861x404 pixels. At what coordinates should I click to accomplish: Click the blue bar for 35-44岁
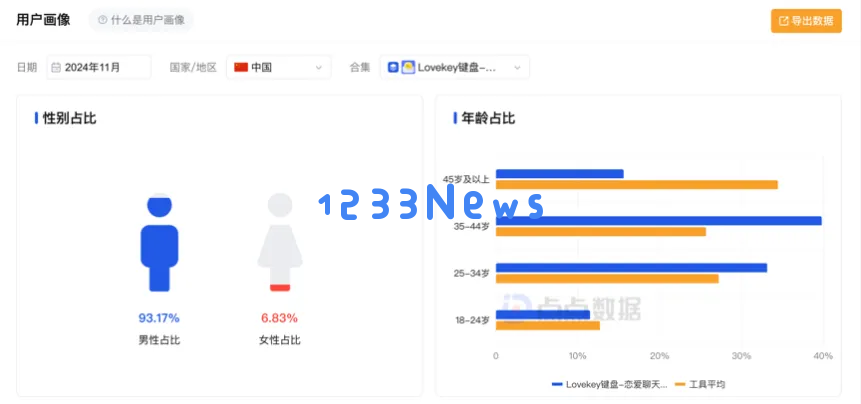(659, 221)
